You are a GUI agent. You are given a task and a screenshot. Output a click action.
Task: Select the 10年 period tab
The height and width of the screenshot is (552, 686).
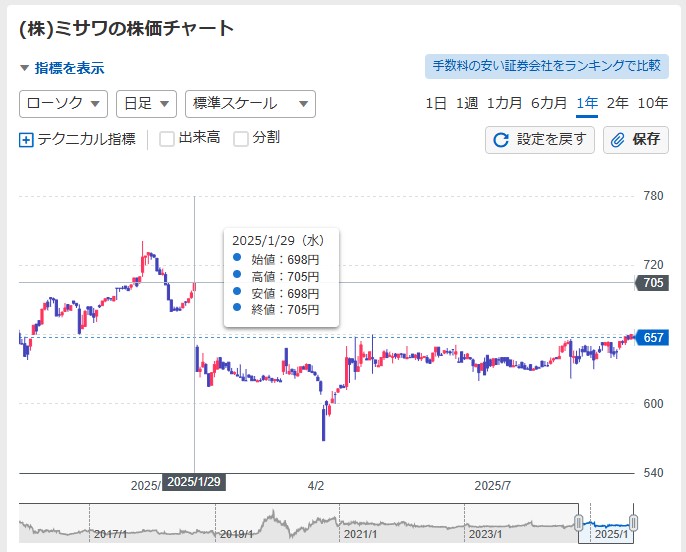pyautogui.click(x=652, y=104)
